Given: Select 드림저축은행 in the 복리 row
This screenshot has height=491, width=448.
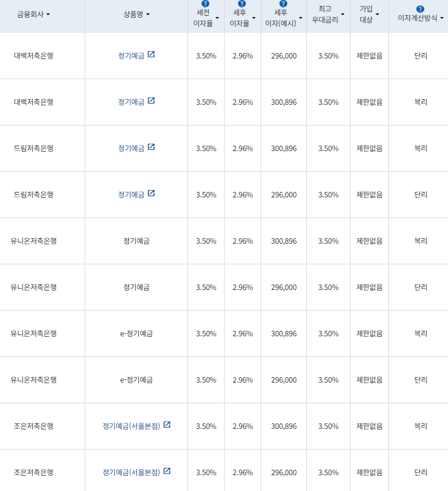Looking at the screenshot, I should (x=33, y=149).
